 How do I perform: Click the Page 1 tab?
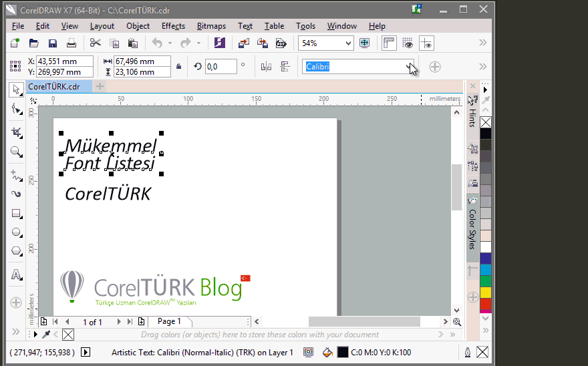tap(169, 321)
